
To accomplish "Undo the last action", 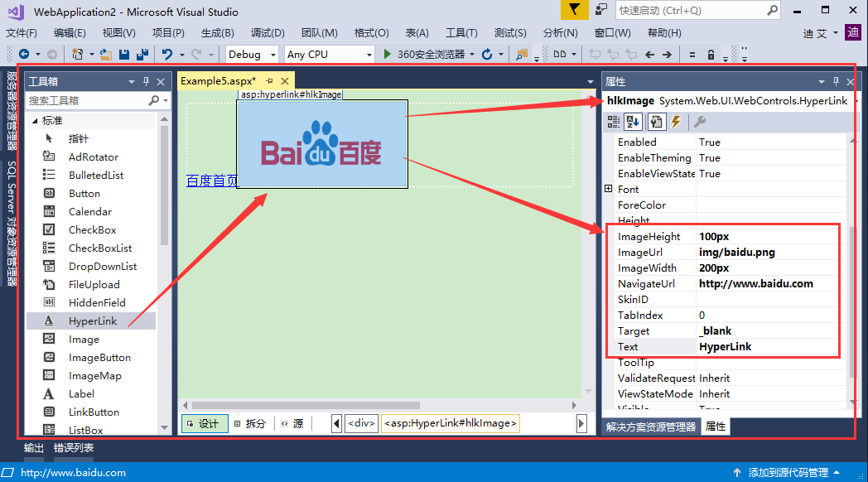I will [x=166, y=54].
